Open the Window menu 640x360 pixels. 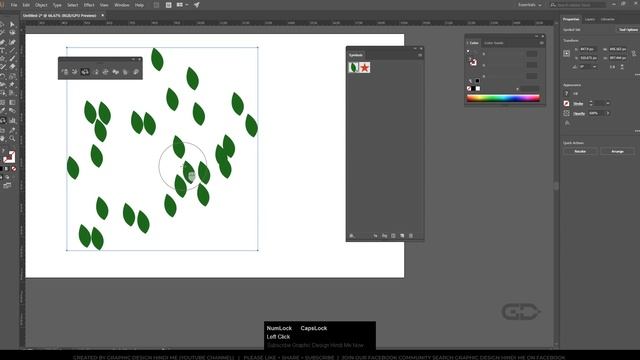122,5
